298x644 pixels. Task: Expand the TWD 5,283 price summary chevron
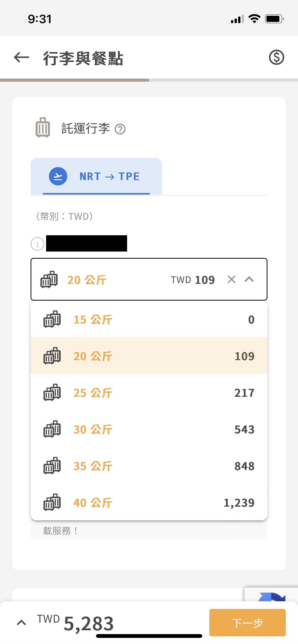coord(21,622)
